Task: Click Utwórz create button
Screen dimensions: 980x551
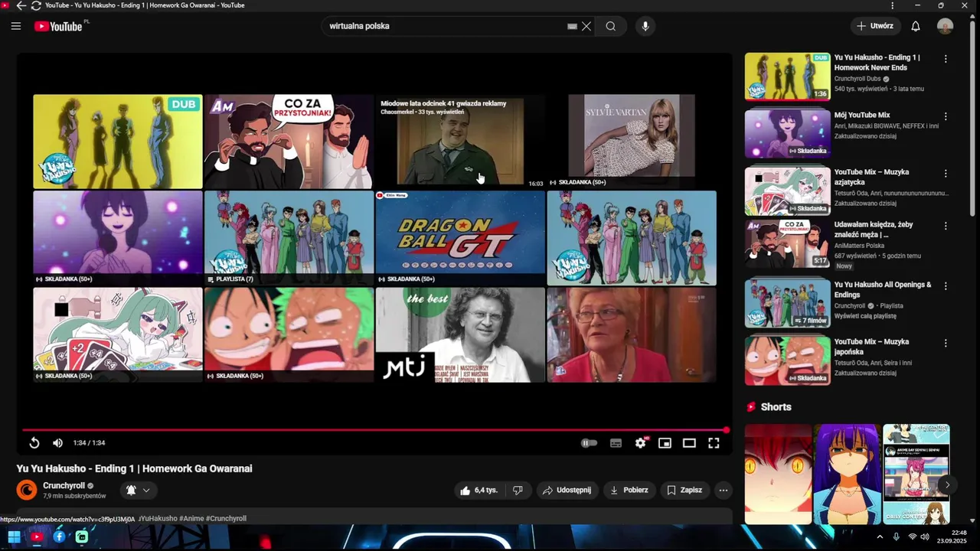Action: (874, 26)
